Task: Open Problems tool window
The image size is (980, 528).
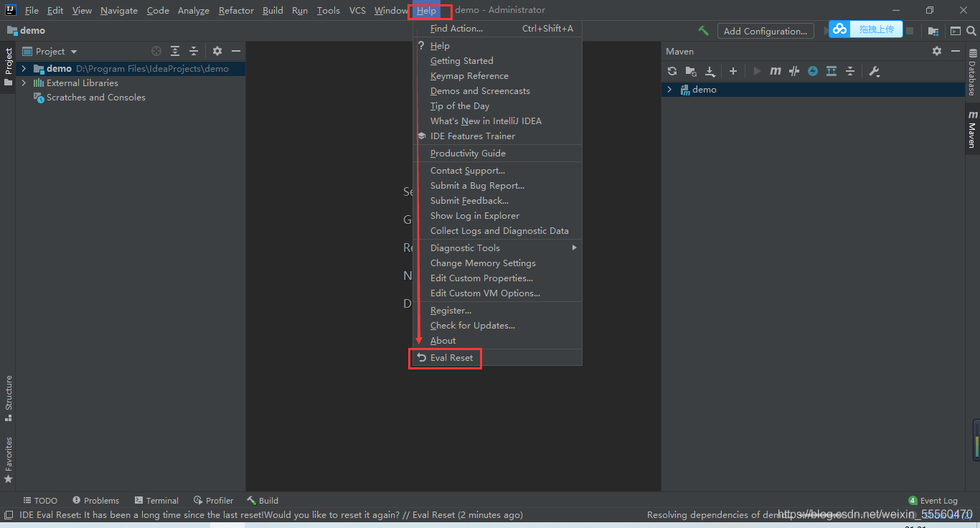Action: (x=95, y=501)
